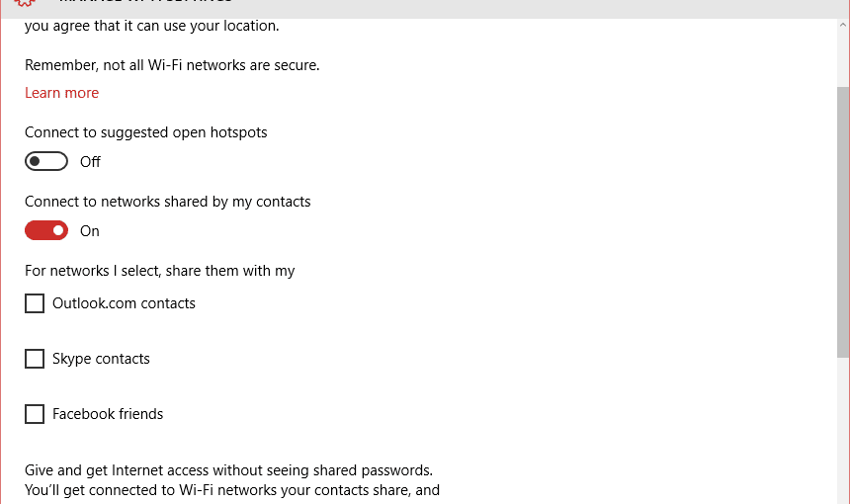Select the Facebook friends label
This screenshot has width=850, height=504.
[108, 414]
